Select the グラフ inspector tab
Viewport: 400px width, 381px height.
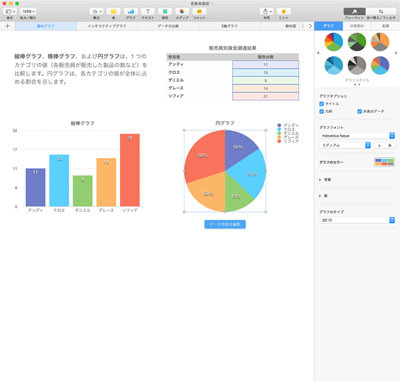coord(328,26)
